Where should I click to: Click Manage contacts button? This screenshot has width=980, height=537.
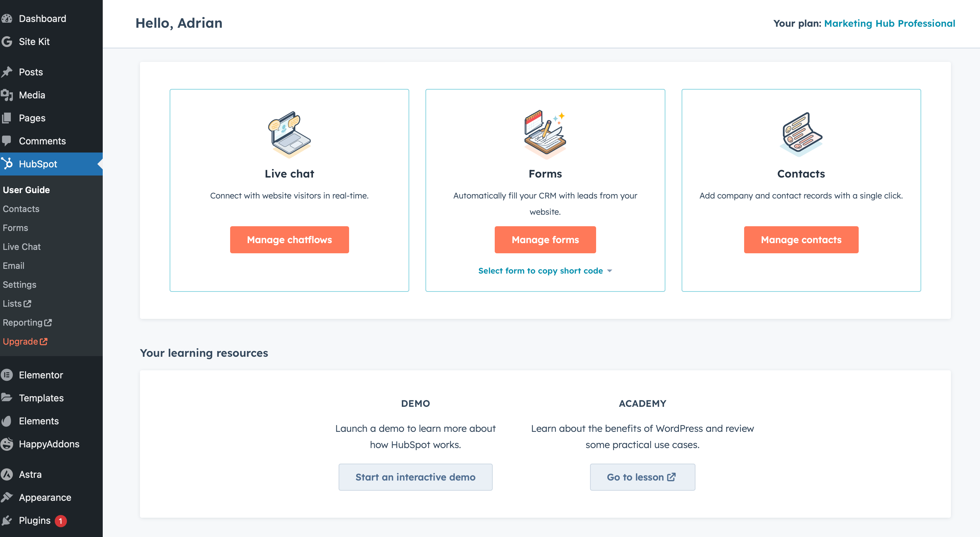(801, 240)
